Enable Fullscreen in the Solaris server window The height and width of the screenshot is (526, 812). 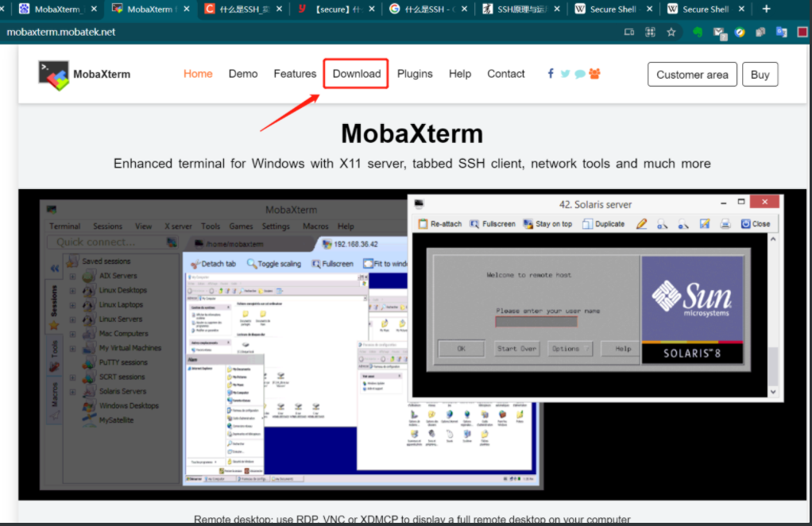[493, 223]
